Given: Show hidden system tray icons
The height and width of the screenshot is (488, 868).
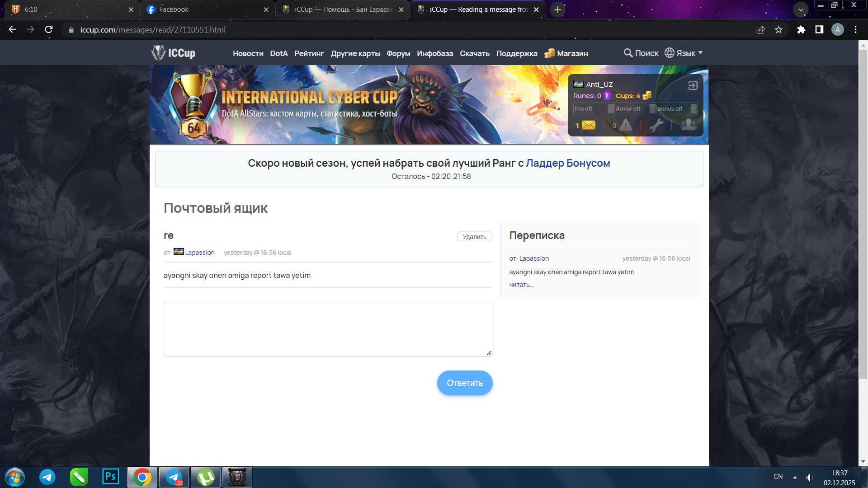Looking at the screenshot, I should (x=795, y=477).
